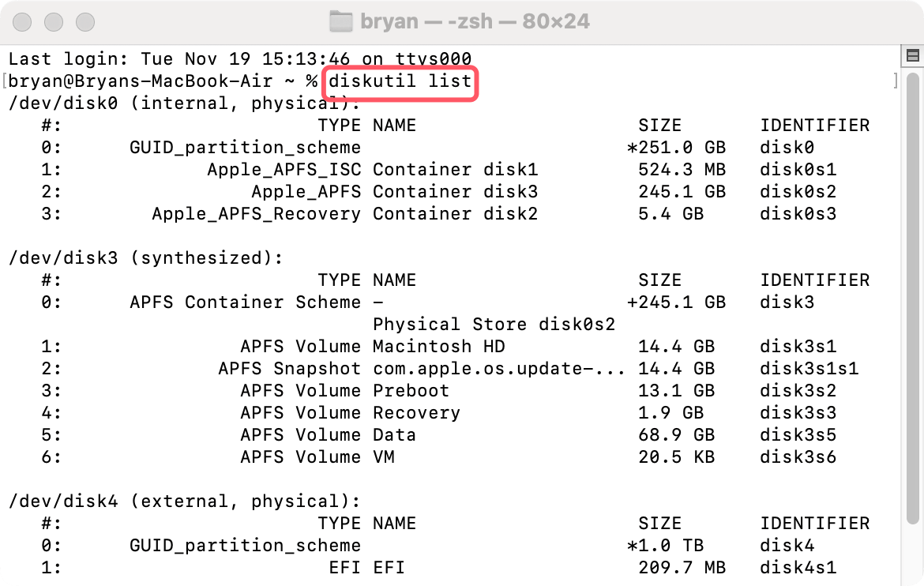Select the Recovery volume row
924x586 pixels.
pyautogui.click(x=416, y=412)
